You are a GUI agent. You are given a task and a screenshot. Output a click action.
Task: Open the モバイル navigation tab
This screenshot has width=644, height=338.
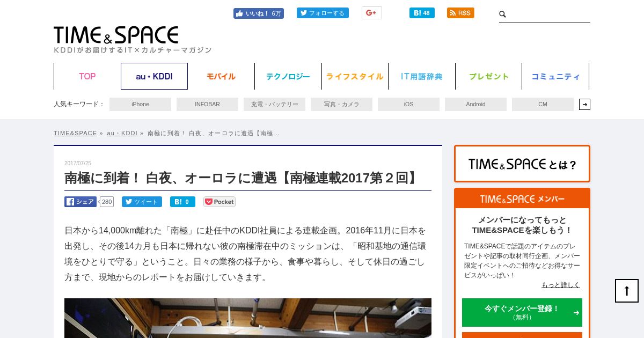(x=221, y=76)
